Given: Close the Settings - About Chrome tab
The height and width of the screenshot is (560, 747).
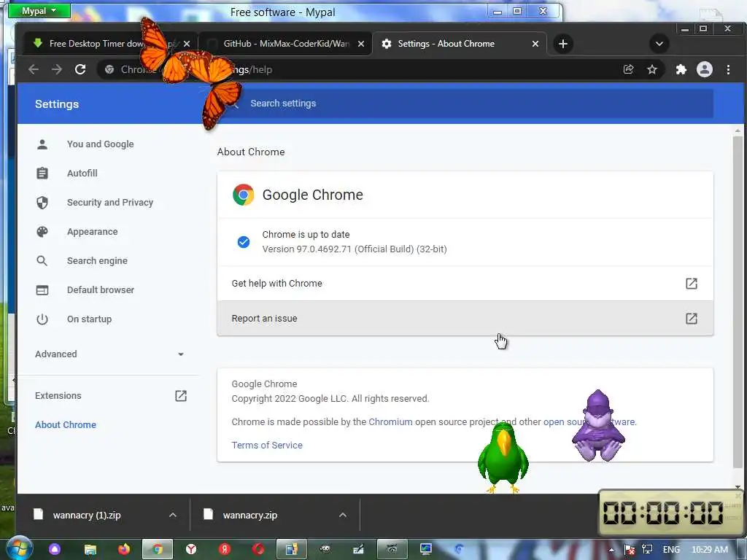Looking at the screenshot, I should [535, 44].
